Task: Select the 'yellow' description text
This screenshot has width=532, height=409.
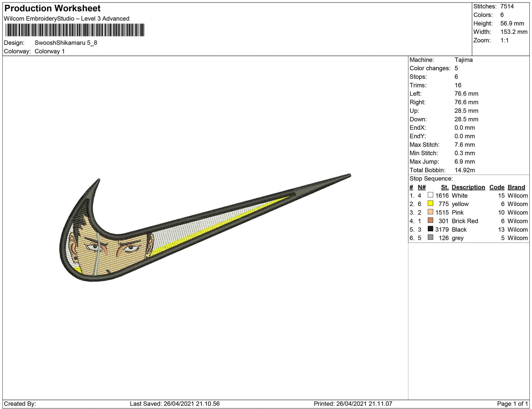Action: click(460, 204)
